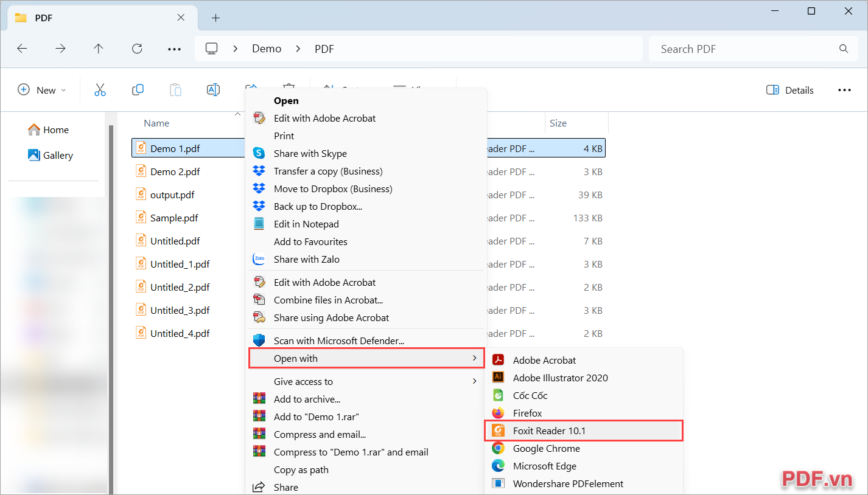
Task: Select Share using Adobe Acrobat
Action: click(x=366, y=317)
